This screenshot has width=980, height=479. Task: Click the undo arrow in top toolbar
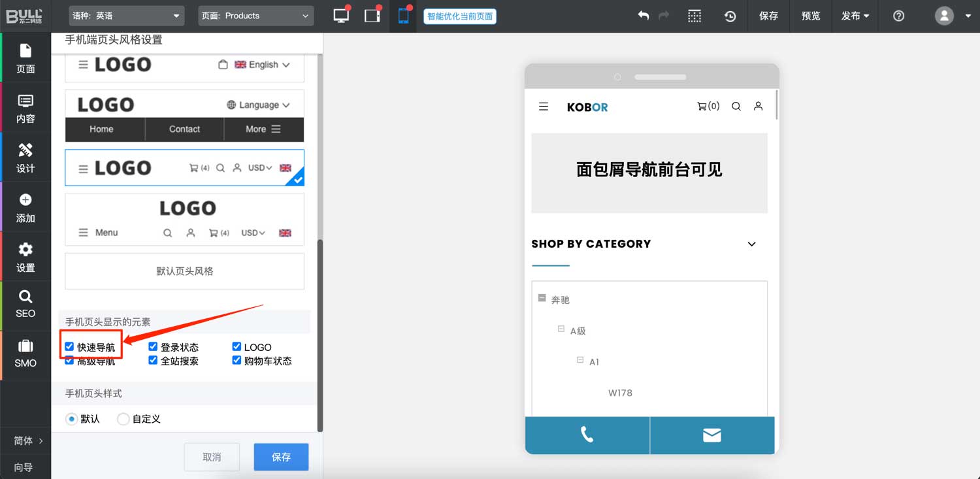click(644, 16)
